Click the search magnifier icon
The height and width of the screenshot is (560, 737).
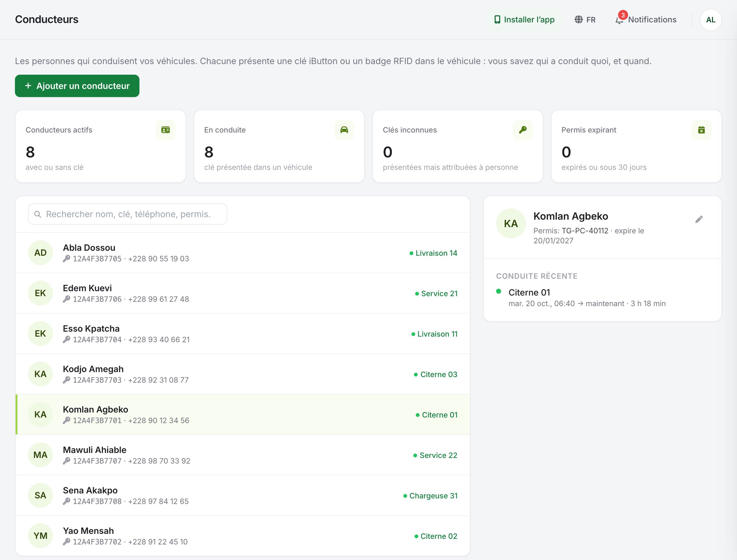(38, 214)
